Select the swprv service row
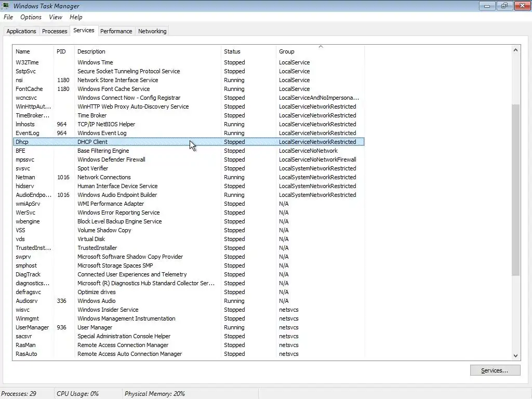Viewport: 532px width, 399px height. click(x=189, y=257)
